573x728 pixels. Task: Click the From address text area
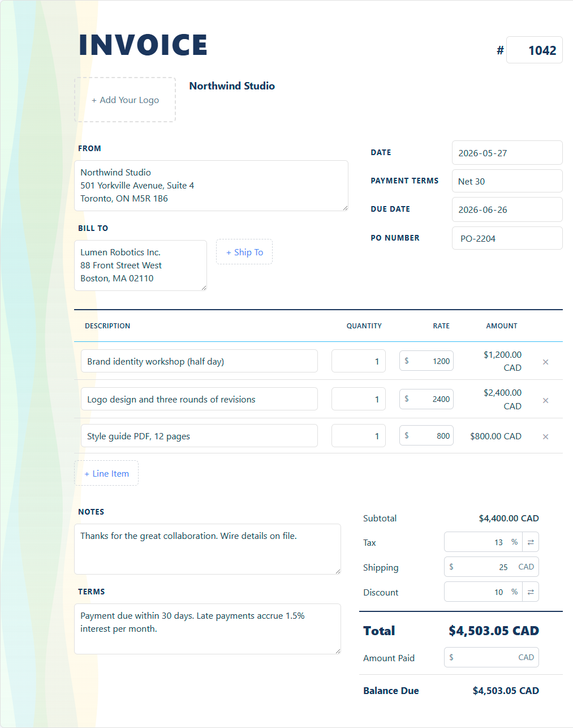click(211, 186)
